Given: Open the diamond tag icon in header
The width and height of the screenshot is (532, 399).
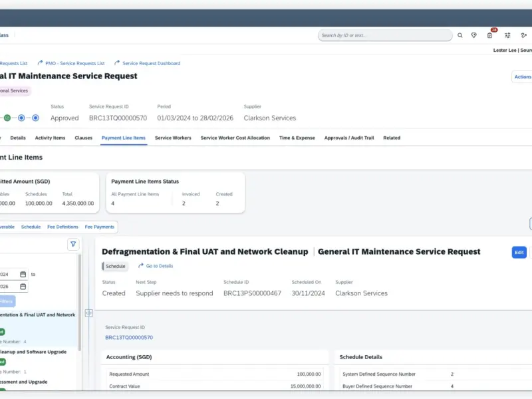Looking at the screenshot, I should coord(474,35).
